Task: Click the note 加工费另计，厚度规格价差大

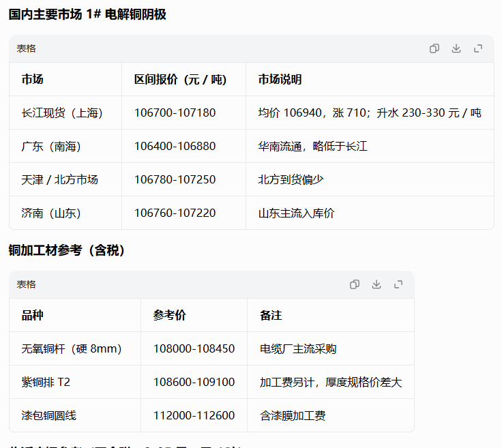Action: [331, 382]
